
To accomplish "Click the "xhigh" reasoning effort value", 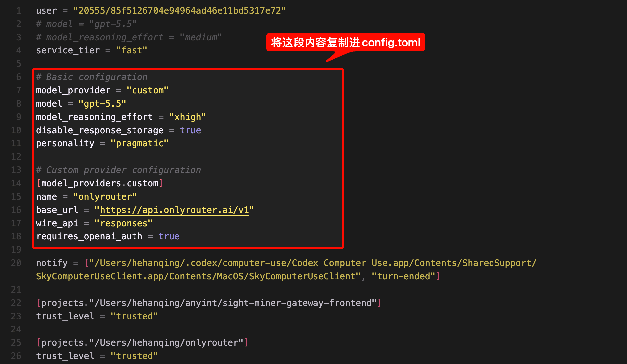I will pos(188,117).
